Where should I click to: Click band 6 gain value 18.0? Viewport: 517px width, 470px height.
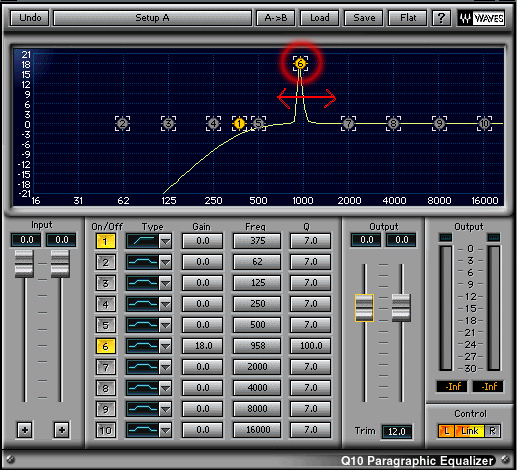[203, 346]
